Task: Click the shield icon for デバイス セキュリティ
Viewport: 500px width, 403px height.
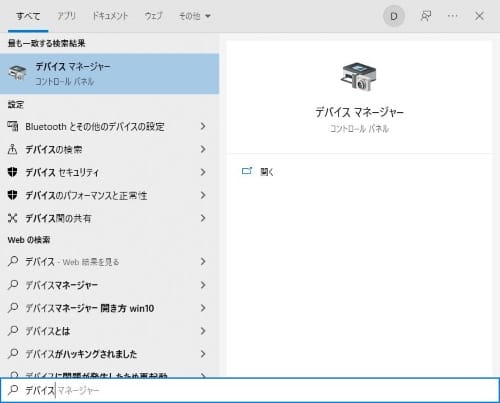Action: pyautogui.click(x=12, y=172)
